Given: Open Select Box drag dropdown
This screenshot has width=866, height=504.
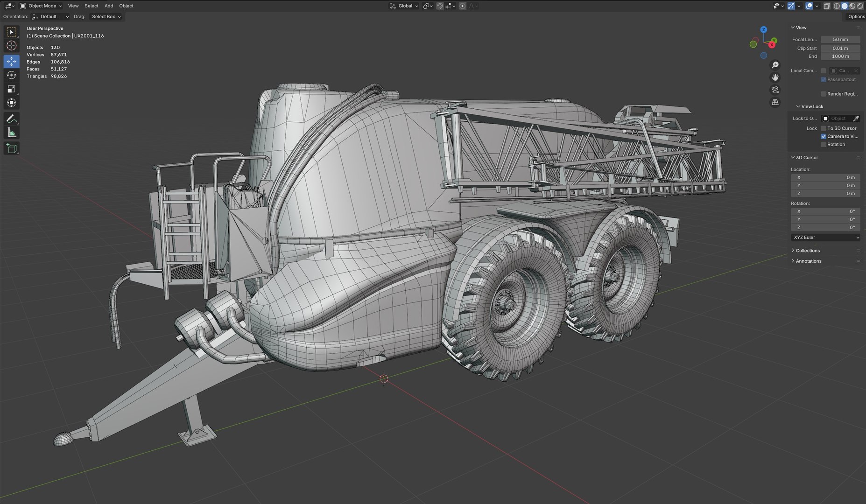Looking at the screenshot, I should [x=106, y=17].
